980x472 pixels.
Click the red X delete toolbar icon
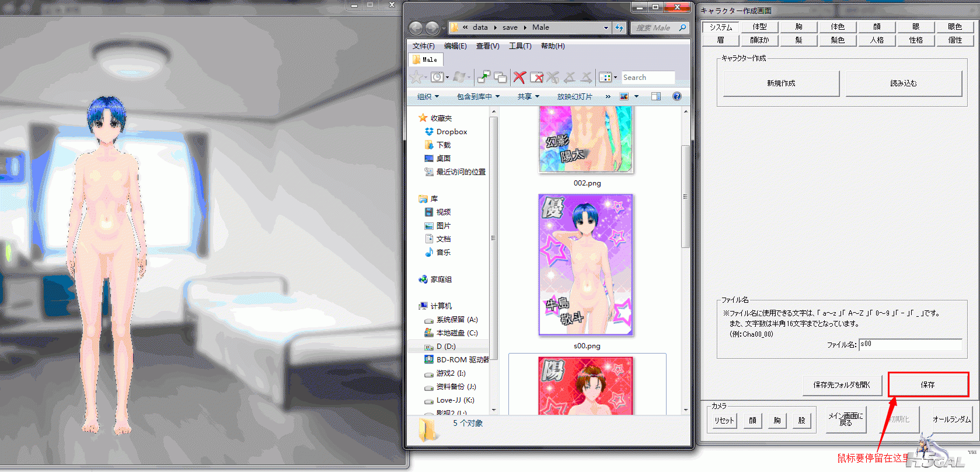tap(519, 77)
